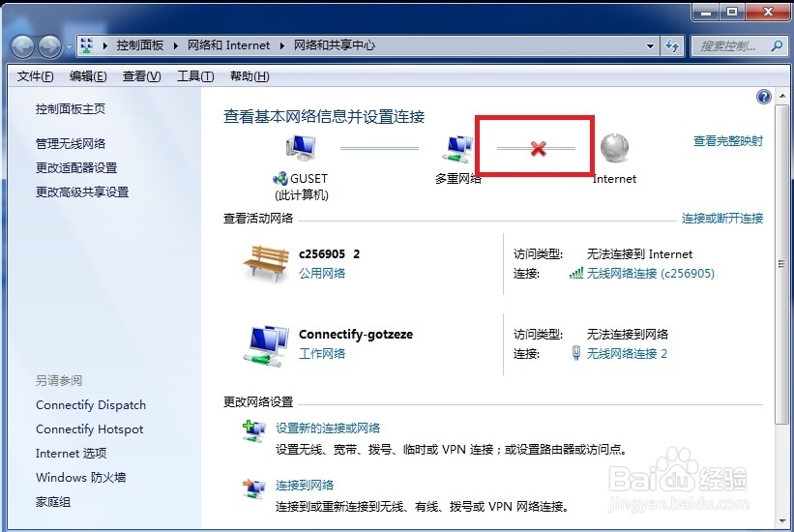This screenshot has width=794, height=532.
Task: Click the multiple networks icon in map
Action: [456, 149]
